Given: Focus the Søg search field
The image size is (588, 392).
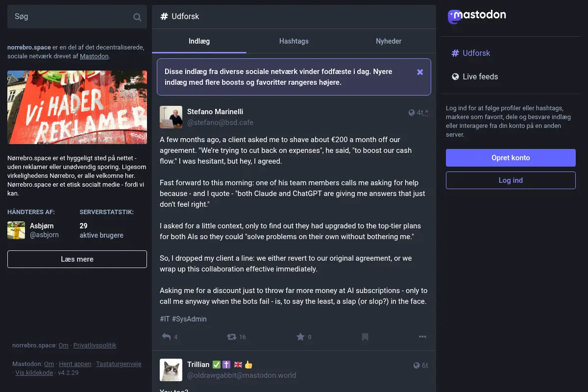Looking at the screenshot, I should [70, 17].
